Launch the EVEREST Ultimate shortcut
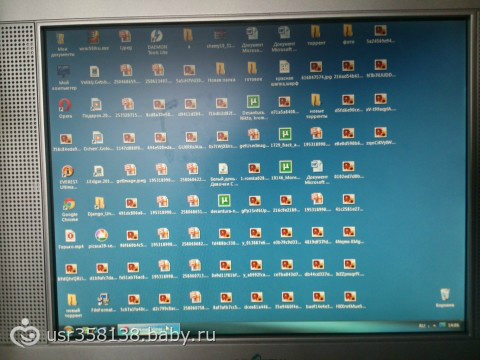Screen dimensions: 480x360 point(68,177)
